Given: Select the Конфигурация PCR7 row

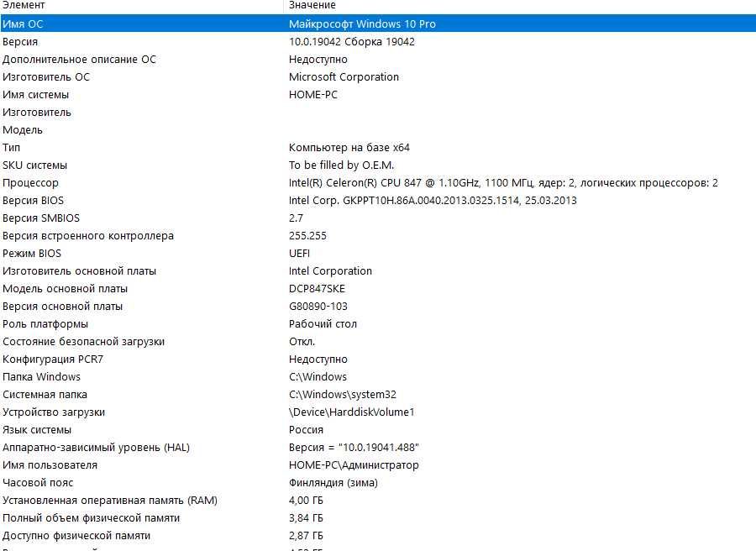Looking at the screenshot, I should point(53,359).
